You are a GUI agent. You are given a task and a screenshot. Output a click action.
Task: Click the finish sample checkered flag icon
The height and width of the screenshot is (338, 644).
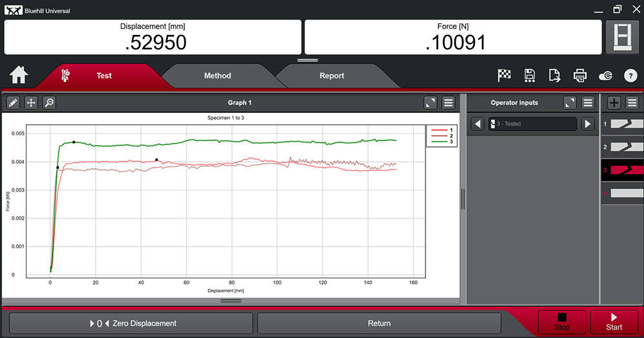click(504, 76)
